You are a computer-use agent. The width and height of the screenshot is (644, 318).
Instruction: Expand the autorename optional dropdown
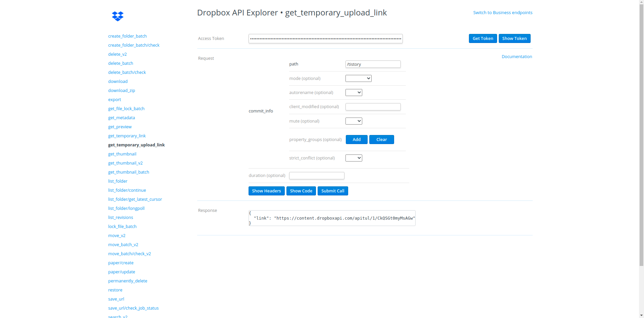pos(354,92)
